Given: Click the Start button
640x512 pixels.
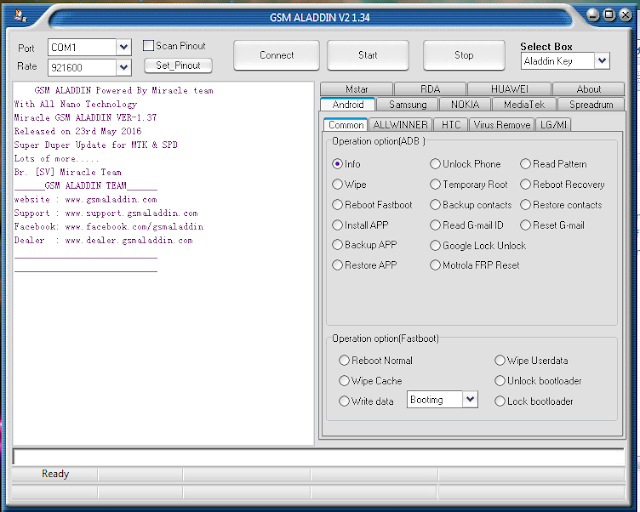Looking at the screenshot, I should click(368, 55).
